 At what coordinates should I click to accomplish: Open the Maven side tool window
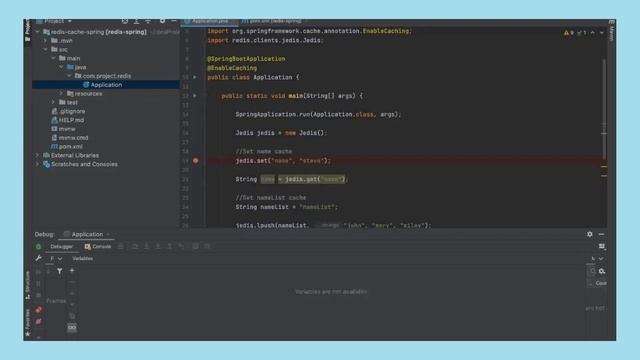(x=611, y=31)
